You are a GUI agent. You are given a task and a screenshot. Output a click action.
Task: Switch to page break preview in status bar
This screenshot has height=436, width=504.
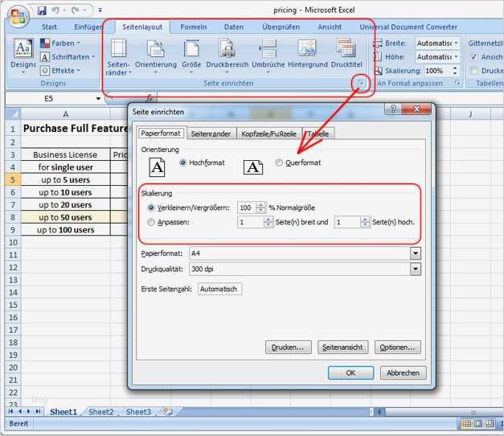point(490,423)
